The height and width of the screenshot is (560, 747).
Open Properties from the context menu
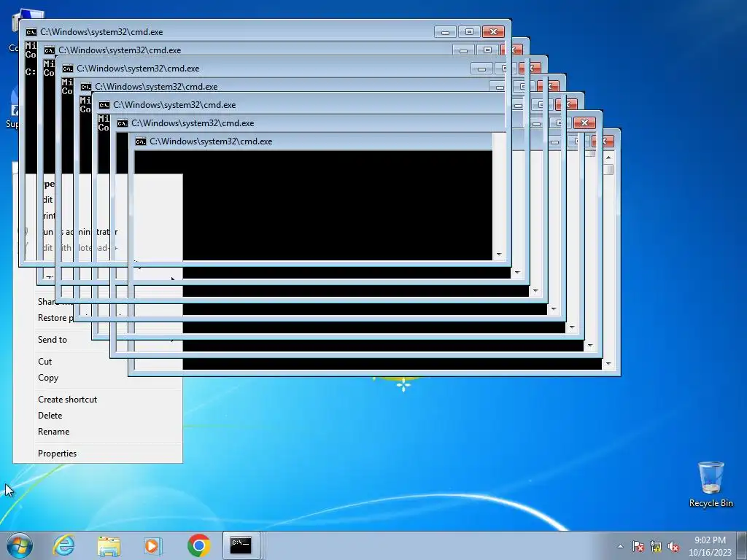[x=98, y=454]
